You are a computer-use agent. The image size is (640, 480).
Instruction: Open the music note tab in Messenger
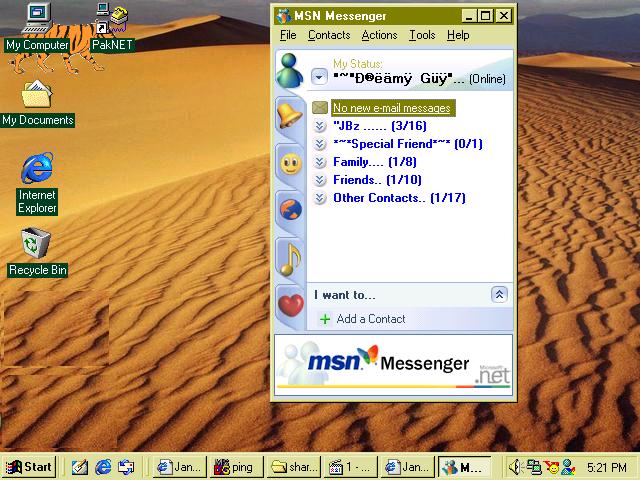coord(290,259)
